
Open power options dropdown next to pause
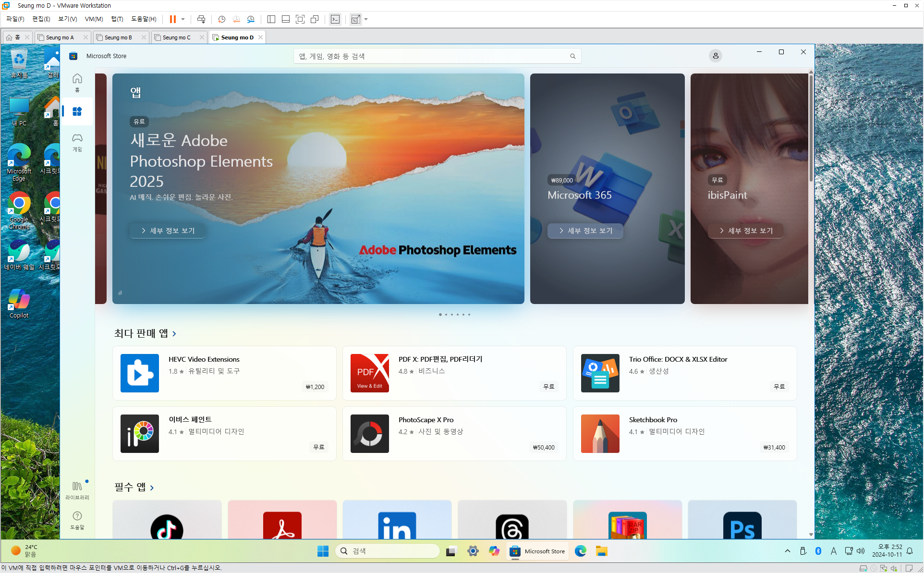(183, 19)
